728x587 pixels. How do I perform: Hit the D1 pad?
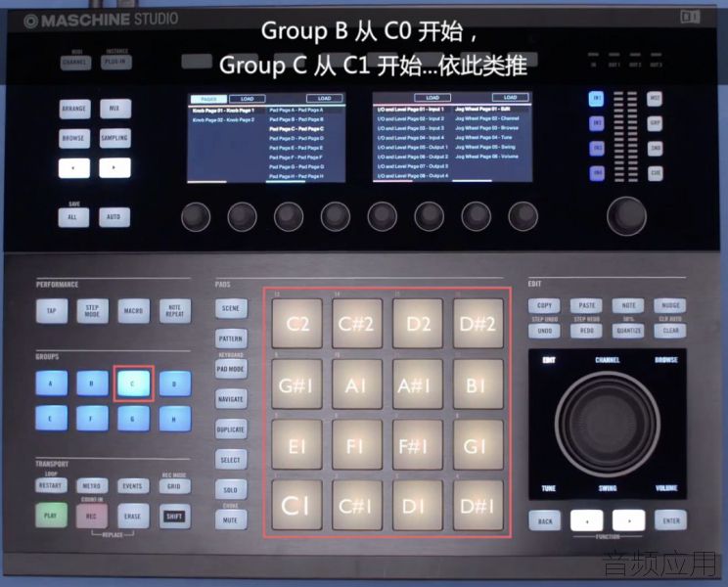418,505
